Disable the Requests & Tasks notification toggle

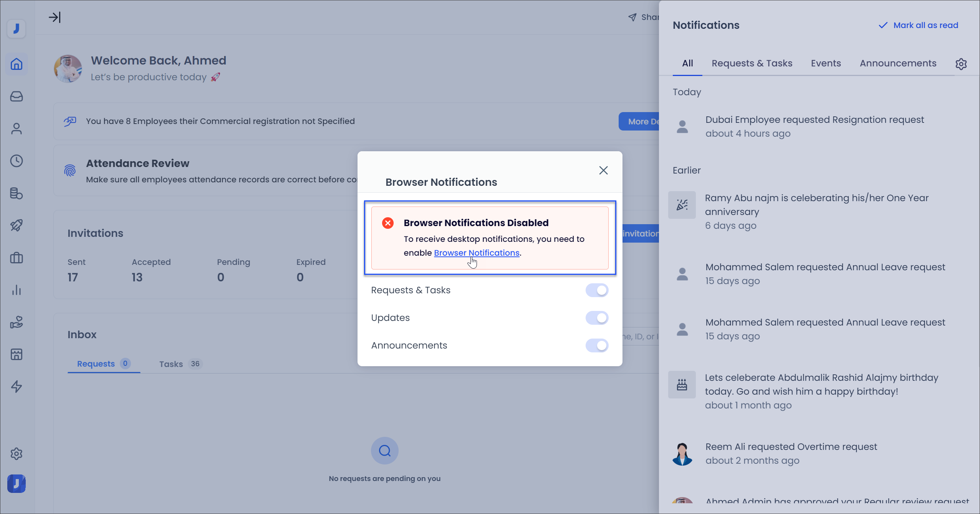click(597, 290)
